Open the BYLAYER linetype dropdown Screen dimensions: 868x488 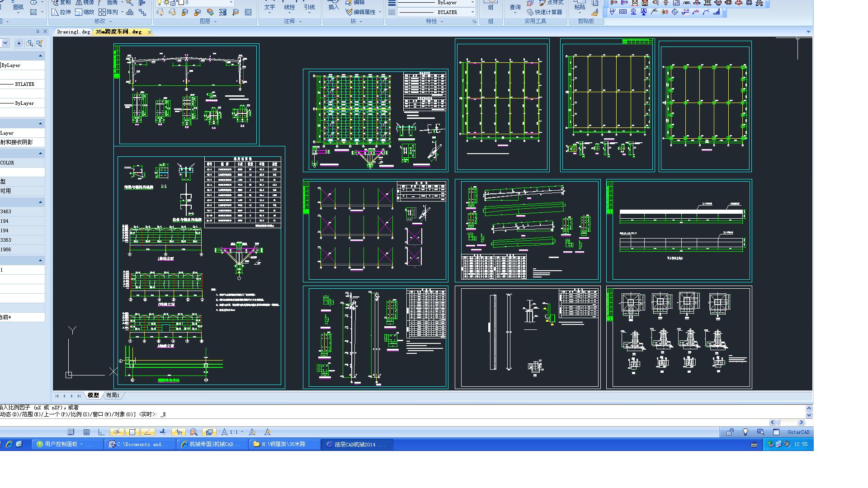coord(473,12)
